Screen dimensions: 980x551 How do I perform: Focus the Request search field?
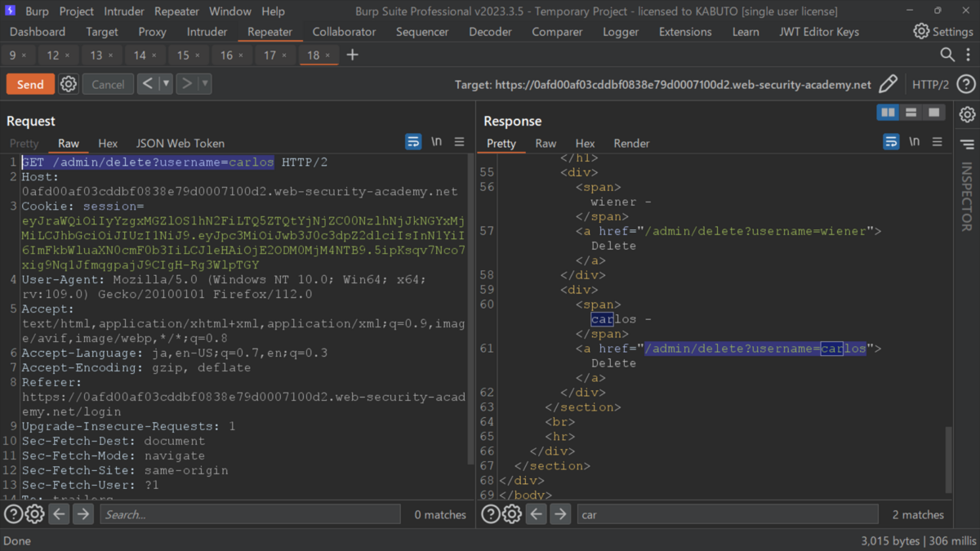click(x=250, y=514)
